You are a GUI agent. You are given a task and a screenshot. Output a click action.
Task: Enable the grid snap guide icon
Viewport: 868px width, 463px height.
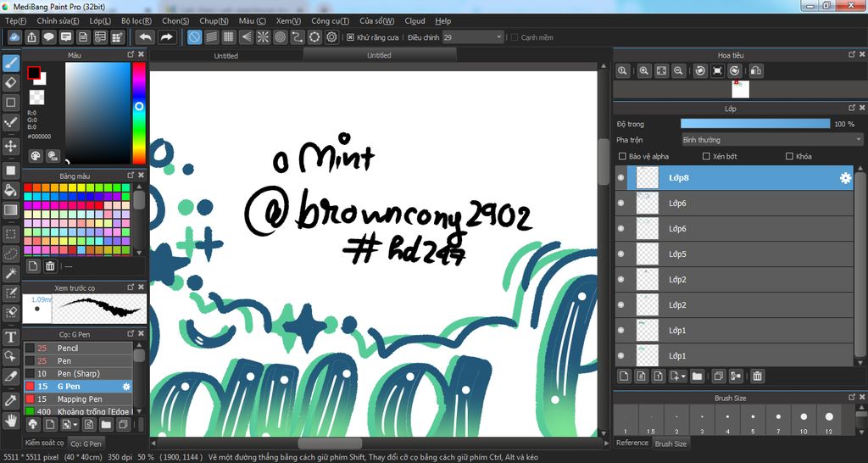[229, 37]
